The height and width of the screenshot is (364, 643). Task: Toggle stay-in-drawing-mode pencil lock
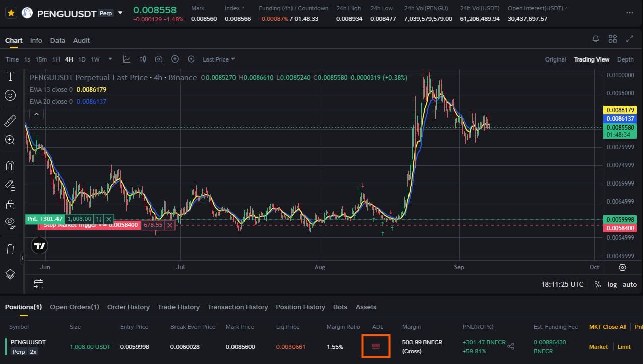pos(10,185)
